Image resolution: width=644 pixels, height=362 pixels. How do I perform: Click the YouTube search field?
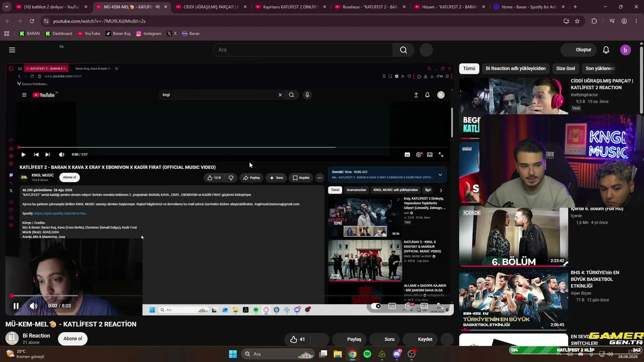303,50
